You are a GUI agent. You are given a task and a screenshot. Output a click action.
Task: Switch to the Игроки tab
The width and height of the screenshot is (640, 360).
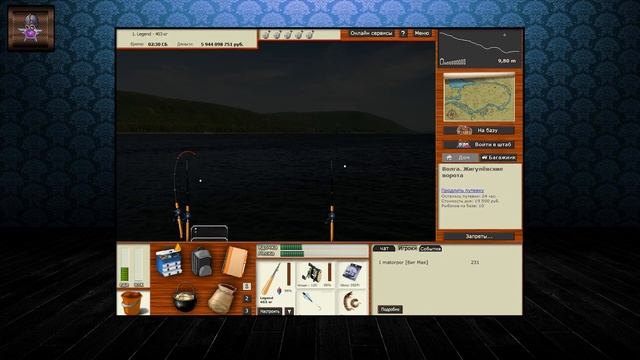[407, 248]
